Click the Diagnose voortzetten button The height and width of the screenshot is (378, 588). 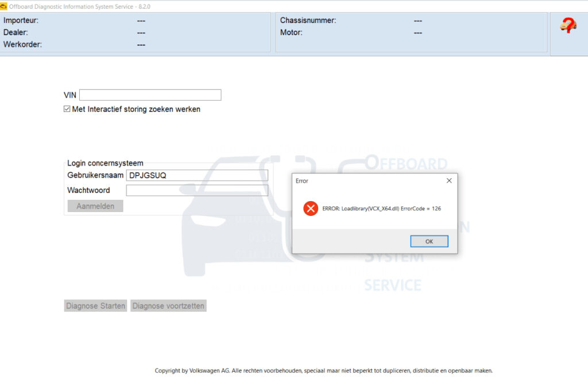point(168,306)
